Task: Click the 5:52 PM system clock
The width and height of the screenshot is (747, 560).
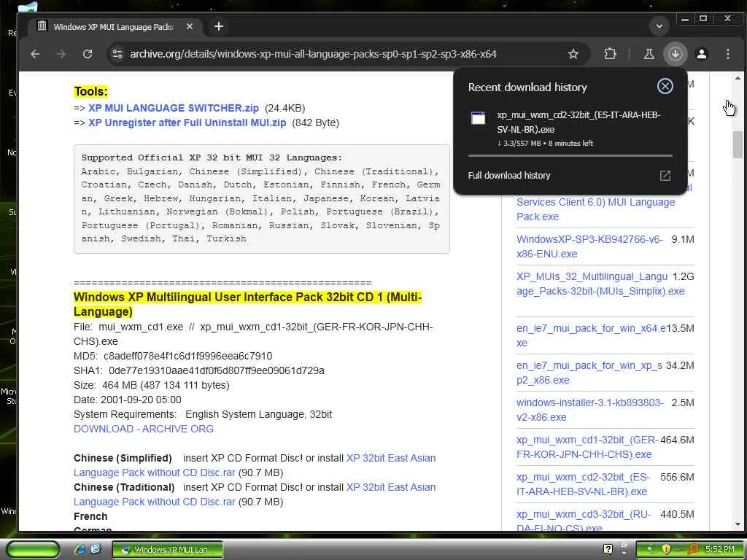Action: 720,550
